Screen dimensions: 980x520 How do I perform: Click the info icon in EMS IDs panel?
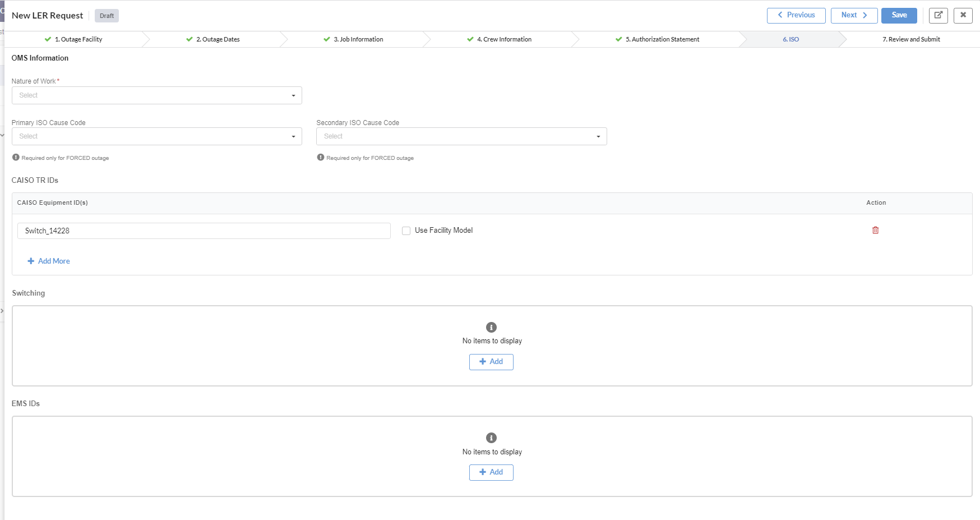[x=491, y=438]
